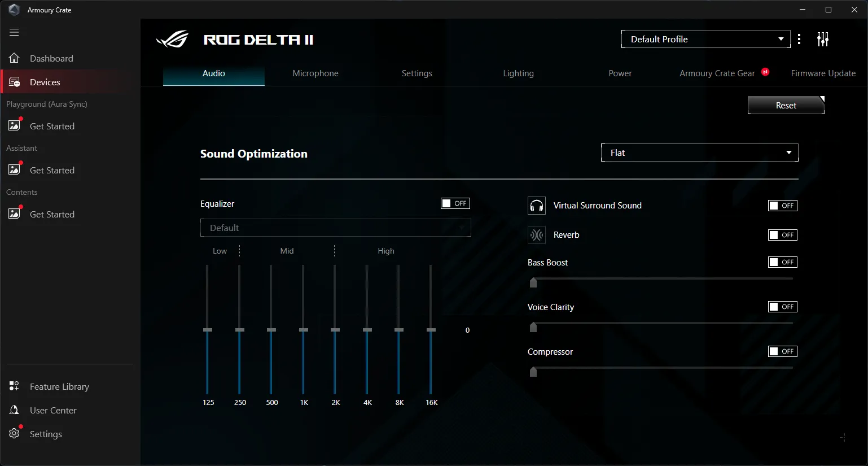Screen dimensions: 868x466
Task: Click the Equalizer label
Action: pos(217,204)
